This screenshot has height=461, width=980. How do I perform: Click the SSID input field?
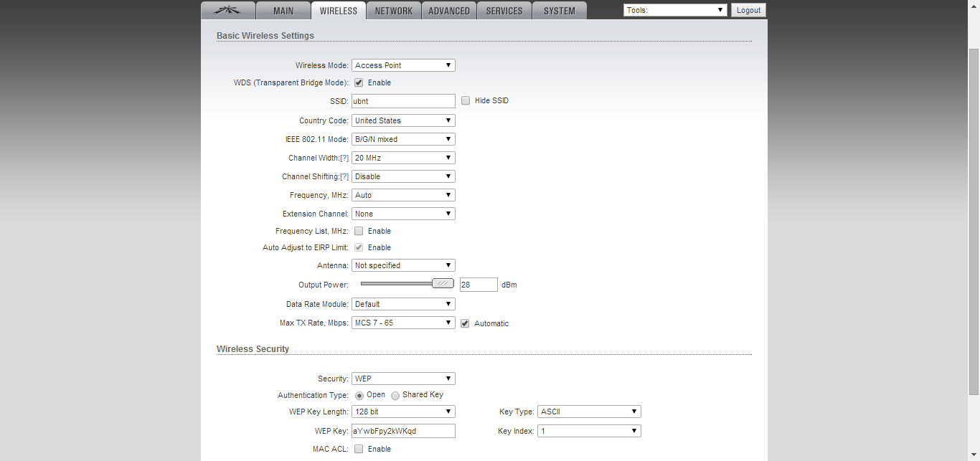pos(403,101)
